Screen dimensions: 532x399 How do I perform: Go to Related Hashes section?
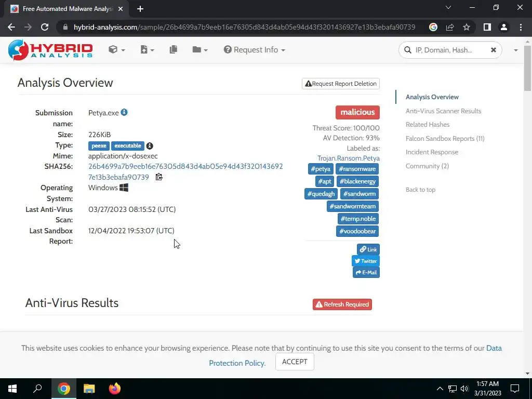(428, 125)
